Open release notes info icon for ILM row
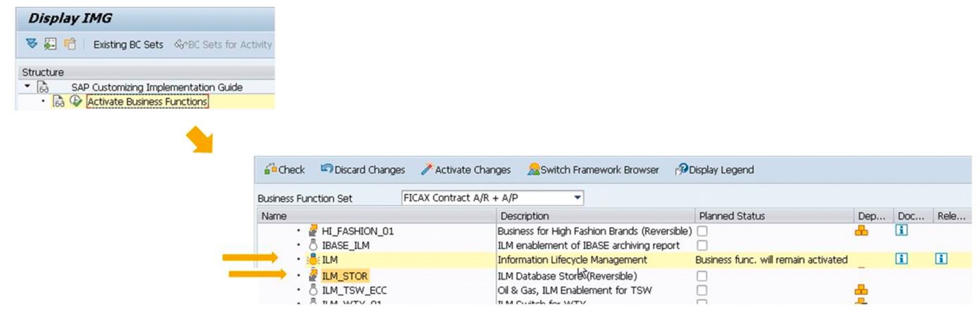980x316 pixels. point(942,259)
